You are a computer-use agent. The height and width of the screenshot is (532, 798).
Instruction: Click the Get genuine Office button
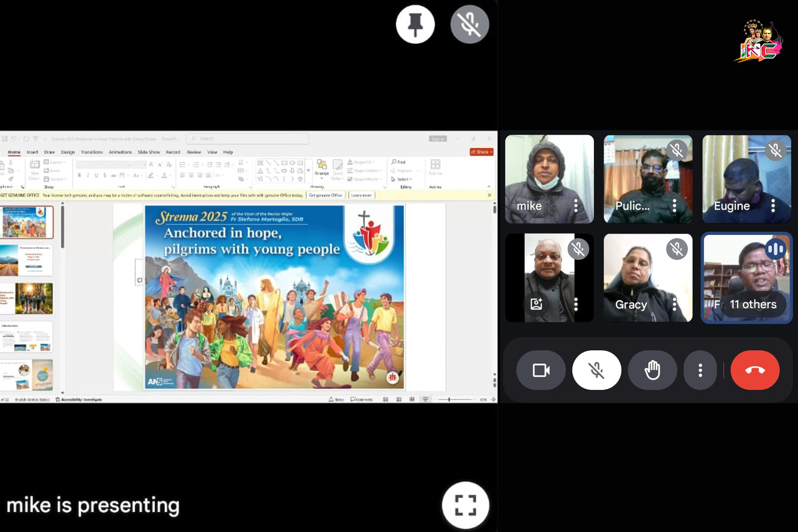point(325,195)
